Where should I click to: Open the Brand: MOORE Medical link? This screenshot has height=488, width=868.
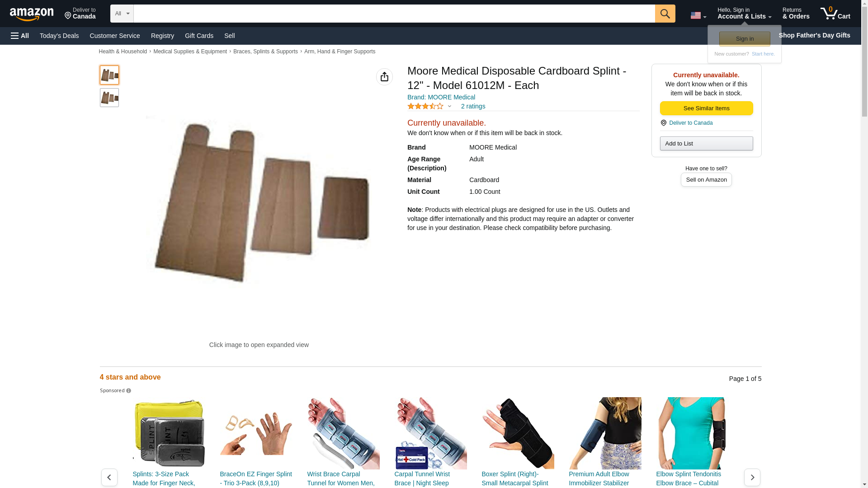pos(441,97)
